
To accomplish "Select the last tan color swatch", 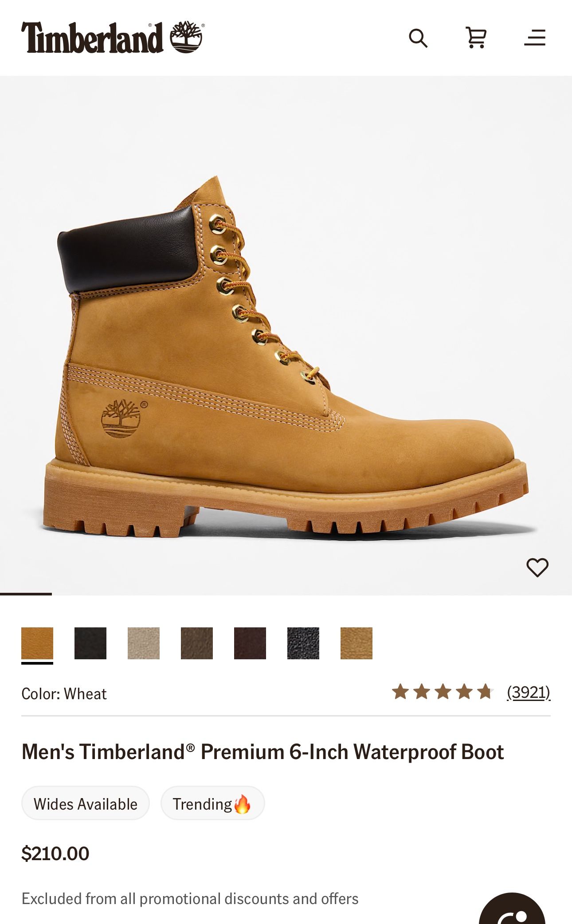I will tap(357, 643).
